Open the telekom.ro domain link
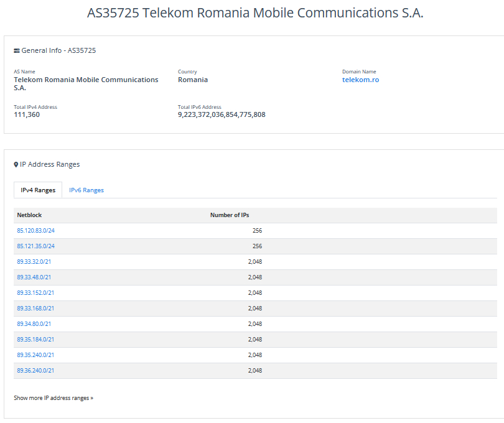Screen dimensions: 504x423 360,80
